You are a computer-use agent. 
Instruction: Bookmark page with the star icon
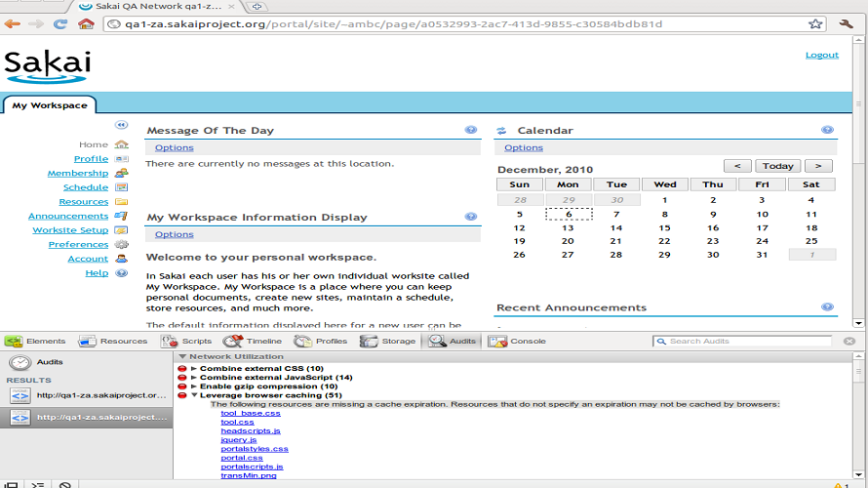[x=815, y=23]
